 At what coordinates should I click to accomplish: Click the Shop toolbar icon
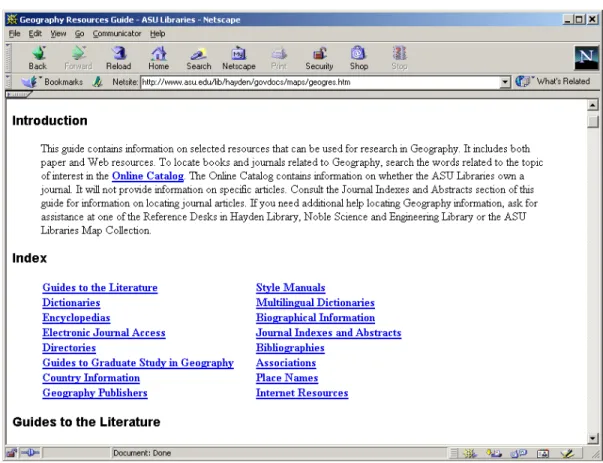click(359, 58)
